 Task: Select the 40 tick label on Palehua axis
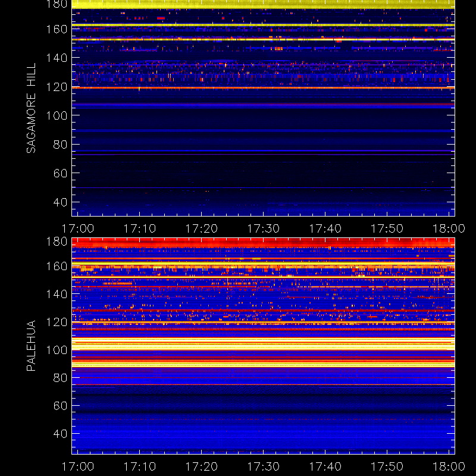click(x=60, y=434)
